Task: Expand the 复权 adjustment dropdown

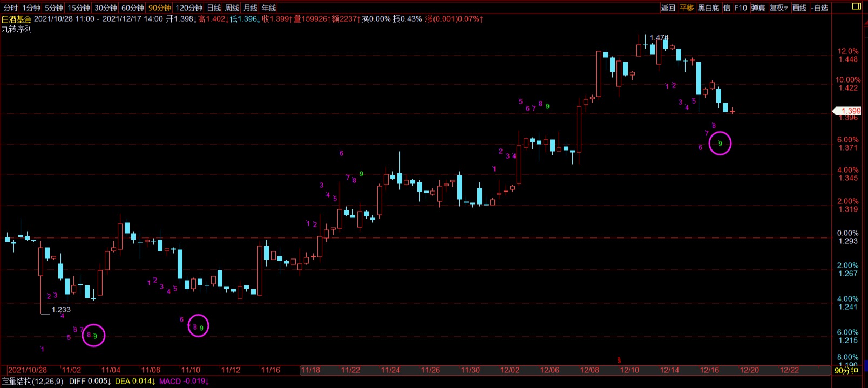Action: (x=778, y=8)
